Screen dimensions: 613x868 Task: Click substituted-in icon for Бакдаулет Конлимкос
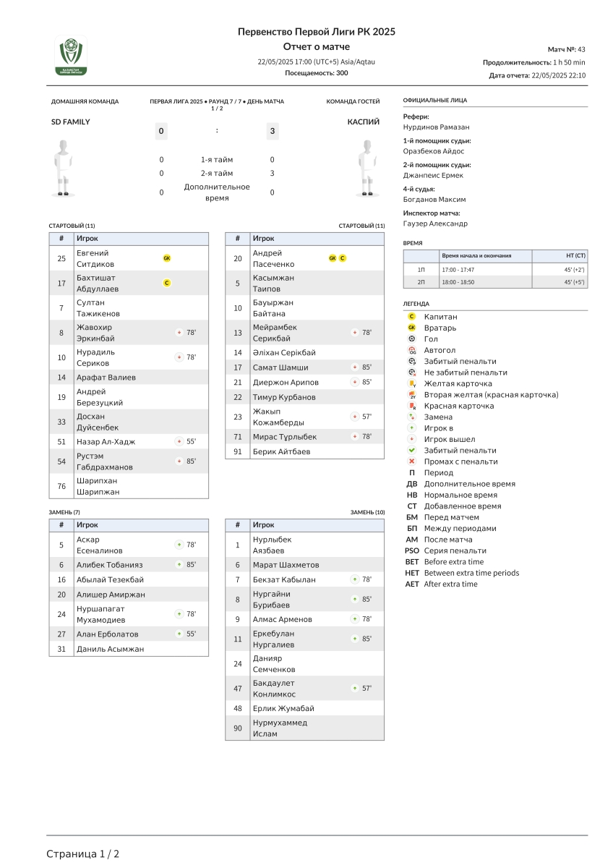[x=354, y=689]
